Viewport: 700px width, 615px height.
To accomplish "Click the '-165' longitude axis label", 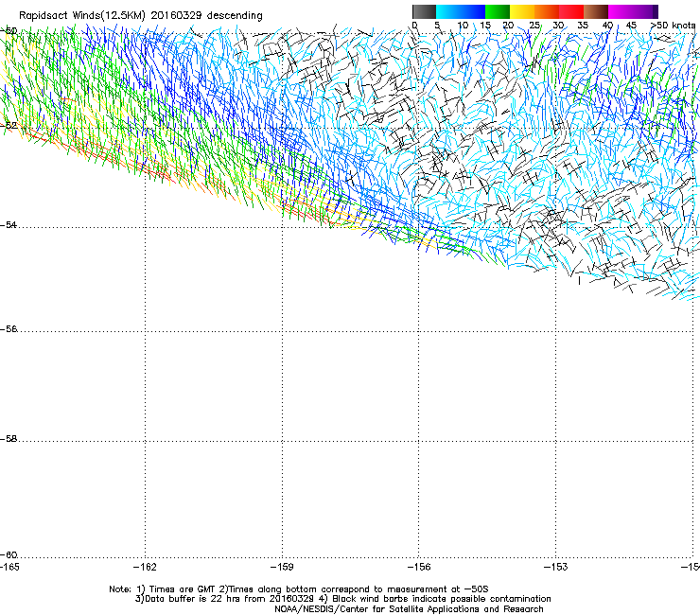I will pyautogui.click(x=9, y=567).
